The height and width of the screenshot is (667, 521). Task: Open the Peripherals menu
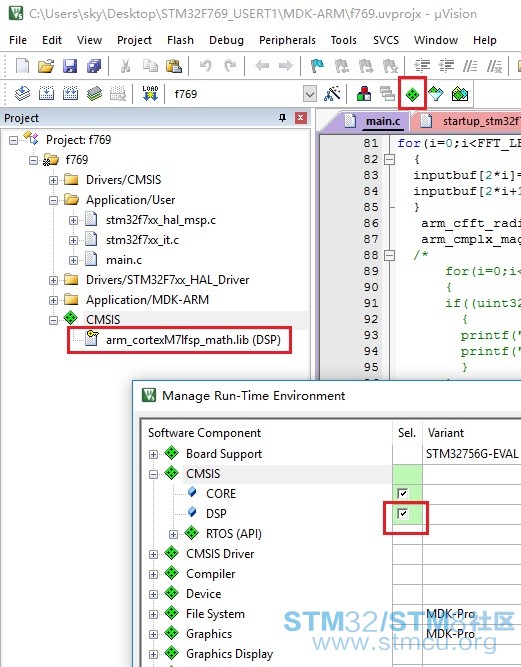coord(287,40)
